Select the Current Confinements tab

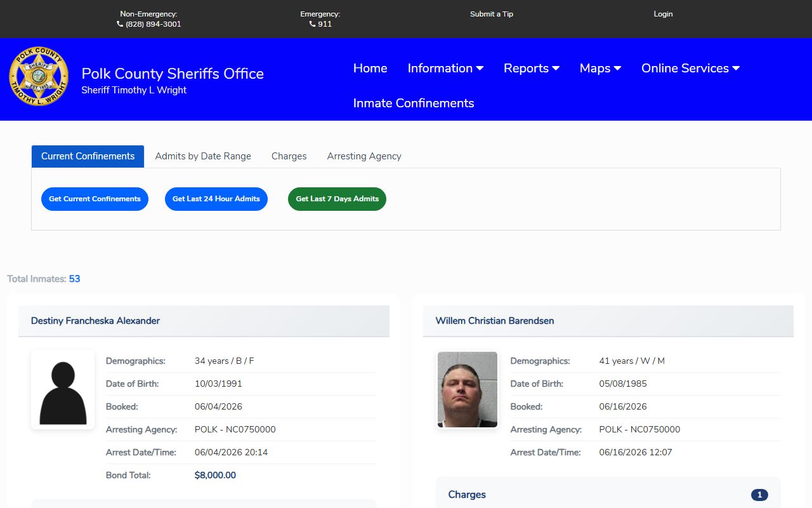[x=88, y=156]
